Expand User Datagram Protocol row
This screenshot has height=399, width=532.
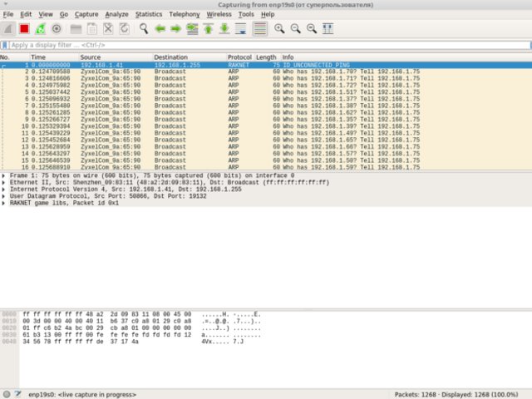3,196
